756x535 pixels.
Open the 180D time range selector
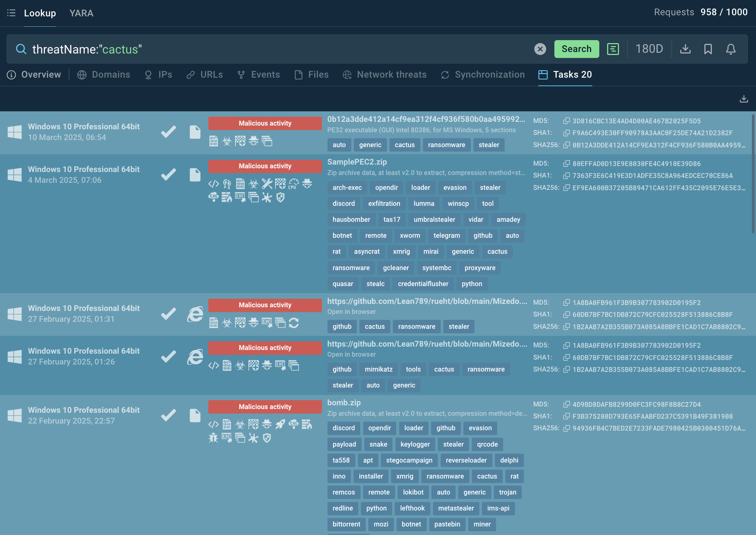[649, 49]
